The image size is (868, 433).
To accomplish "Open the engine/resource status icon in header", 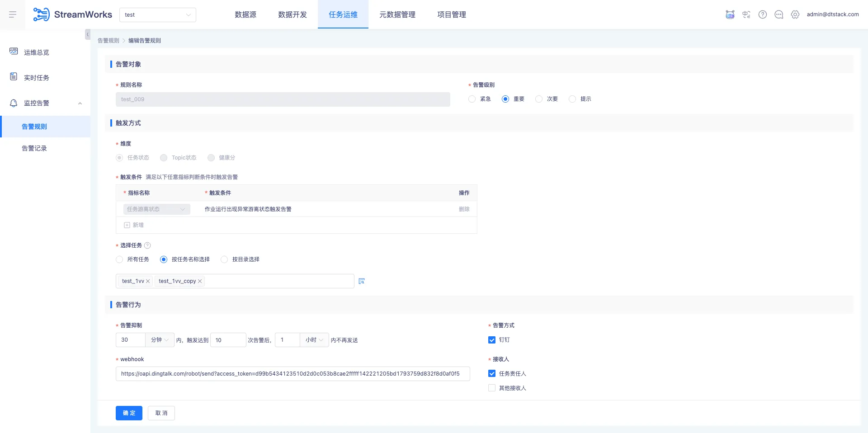I will [746, 14].
